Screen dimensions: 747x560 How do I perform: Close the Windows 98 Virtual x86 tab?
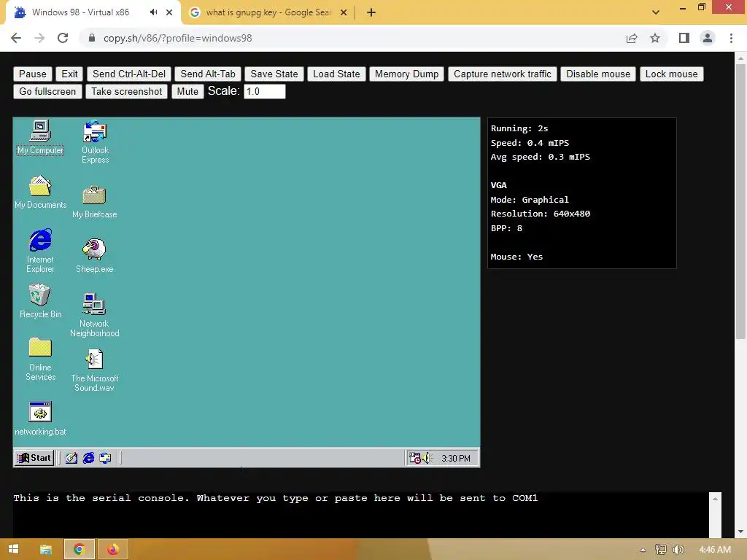pyautogui.click(x=169, y=12)
